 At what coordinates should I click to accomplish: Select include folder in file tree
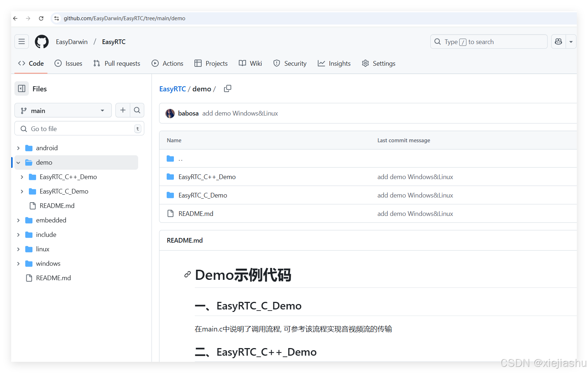[46, 235]
